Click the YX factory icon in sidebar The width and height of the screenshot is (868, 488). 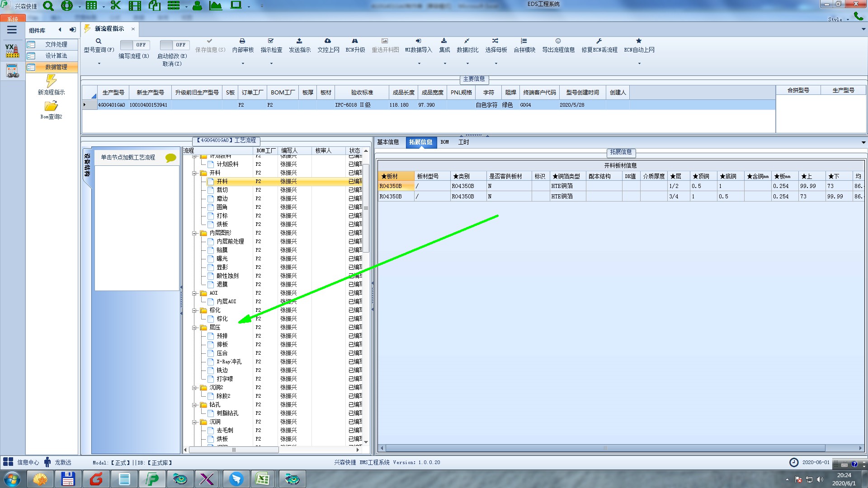pos(12,50)
